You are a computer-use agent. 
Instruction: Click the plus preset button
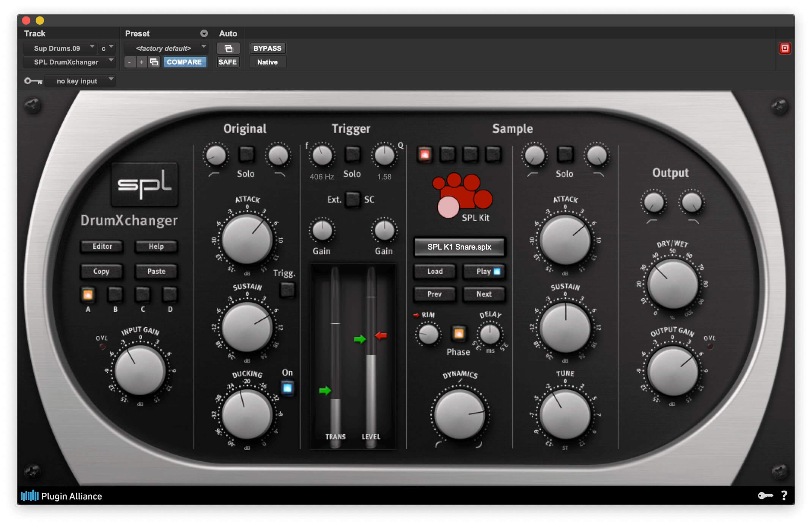click(x=142, y=62)
